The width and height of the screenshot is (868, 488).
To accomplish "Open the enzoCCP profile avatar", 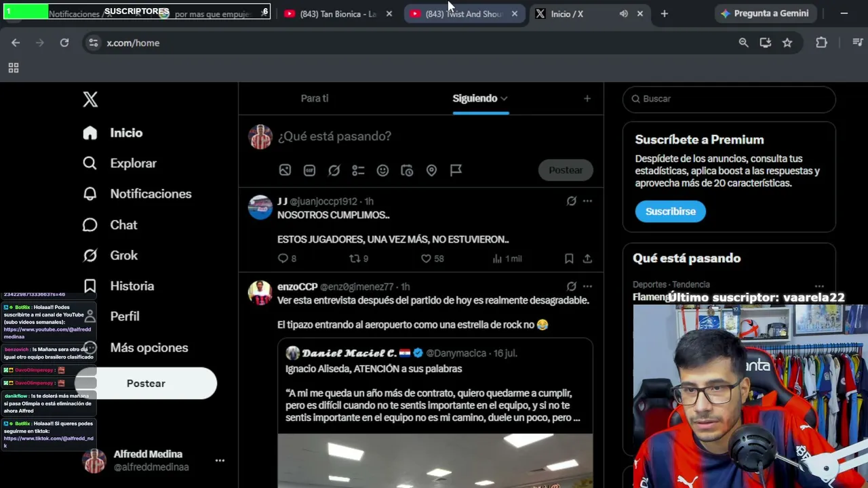I will tap(260, 293).
